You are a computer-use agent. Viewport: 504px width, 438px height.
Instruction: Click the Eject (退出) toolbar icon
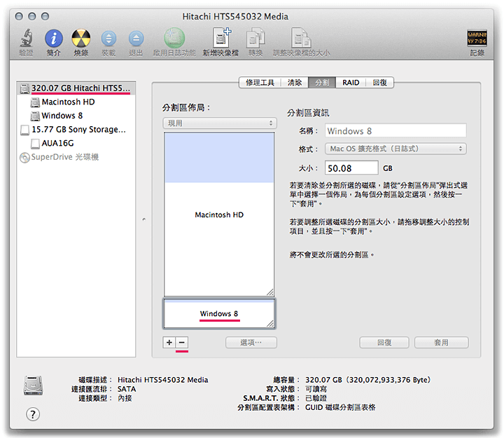click(136, 39)
